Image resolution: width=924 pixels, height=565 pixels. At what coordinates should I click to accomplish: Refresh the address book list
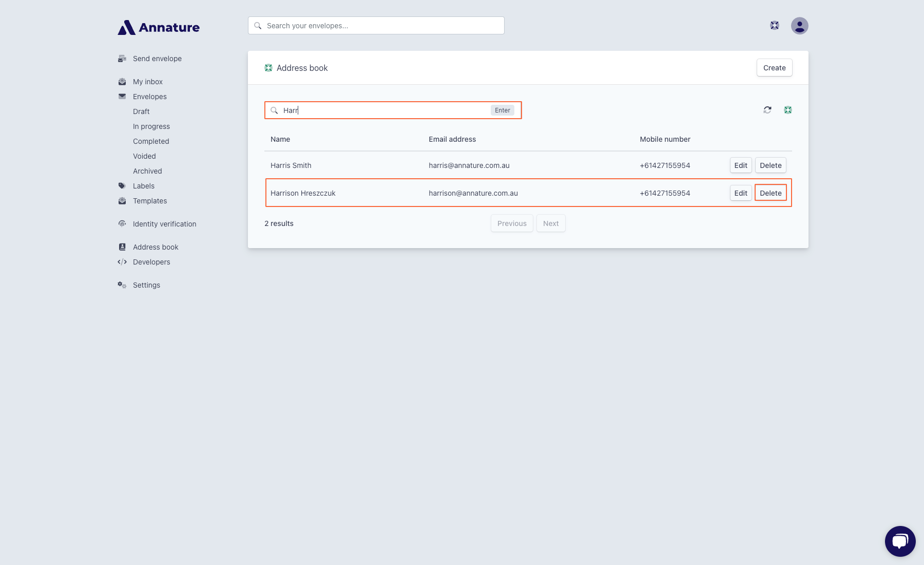pyautogui.click(x=767, y=110)
